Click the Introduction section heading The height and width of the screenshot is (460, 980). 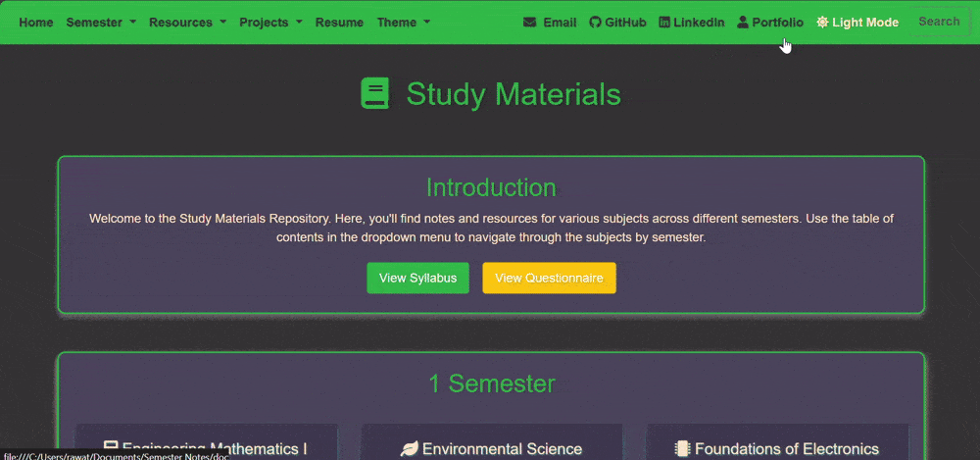(491, 187)
